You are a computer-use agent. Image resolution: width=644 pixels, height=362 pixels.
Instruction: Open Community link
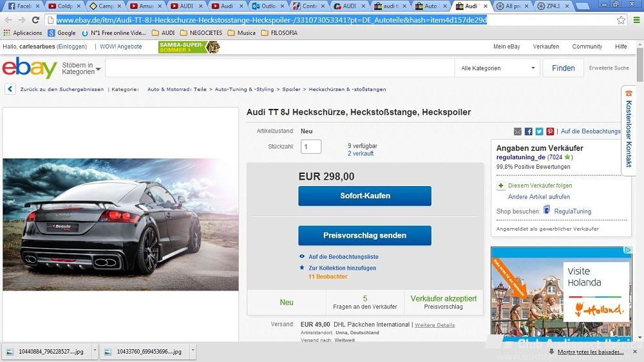click(587, 46)
